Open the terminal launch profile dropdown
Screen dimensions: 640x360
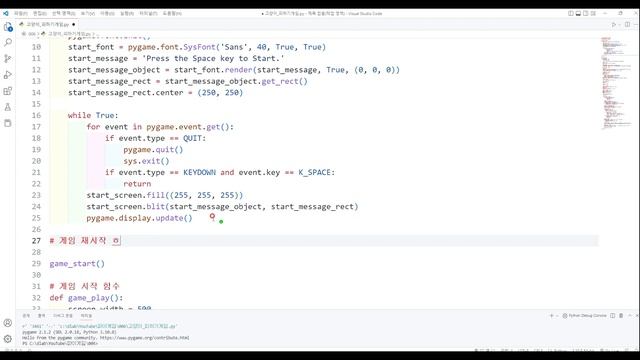click(557, 316)
